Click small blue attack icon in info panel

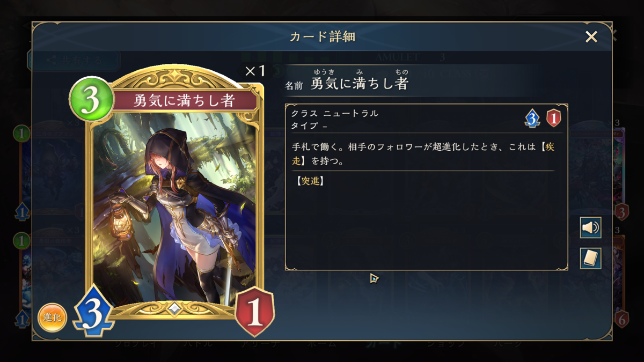click(532, 119)
